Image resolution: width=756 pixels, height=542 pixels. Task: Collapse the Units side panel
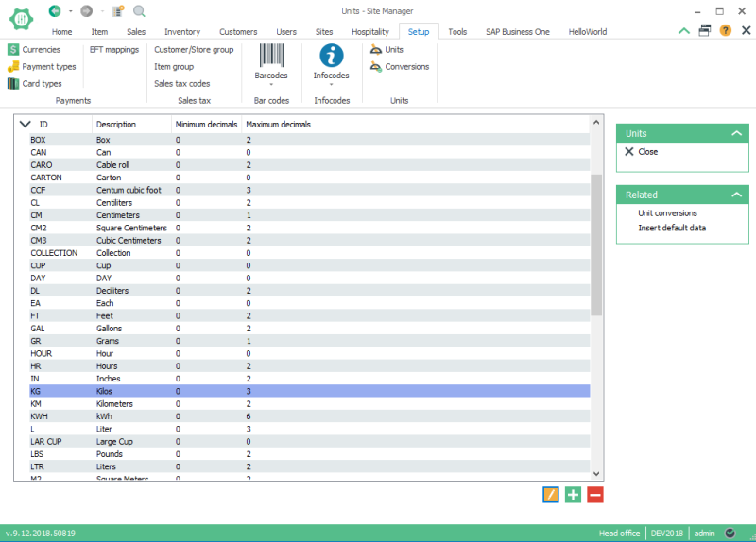coord(735,134)
